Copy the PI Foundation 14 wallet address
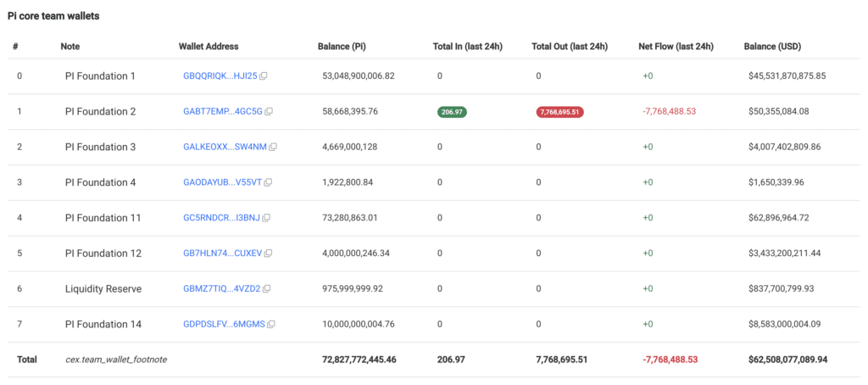Image resolution: width=868 pixels, height=385 pixels. [x=272, y=325]
